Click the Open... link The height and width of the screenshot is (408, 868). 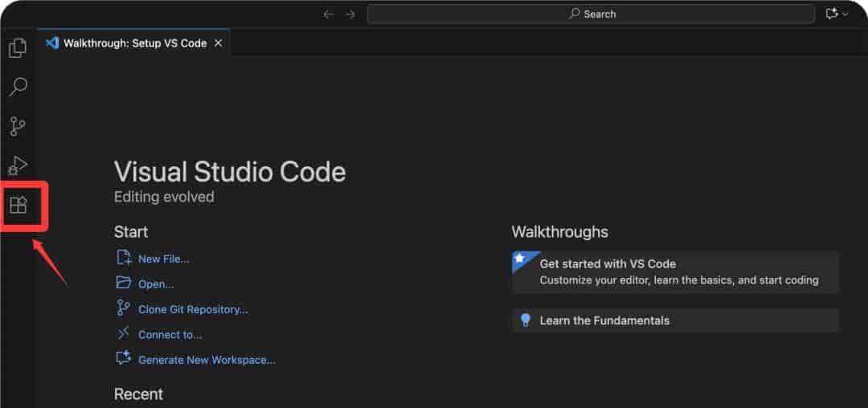[x=156, y=284]
